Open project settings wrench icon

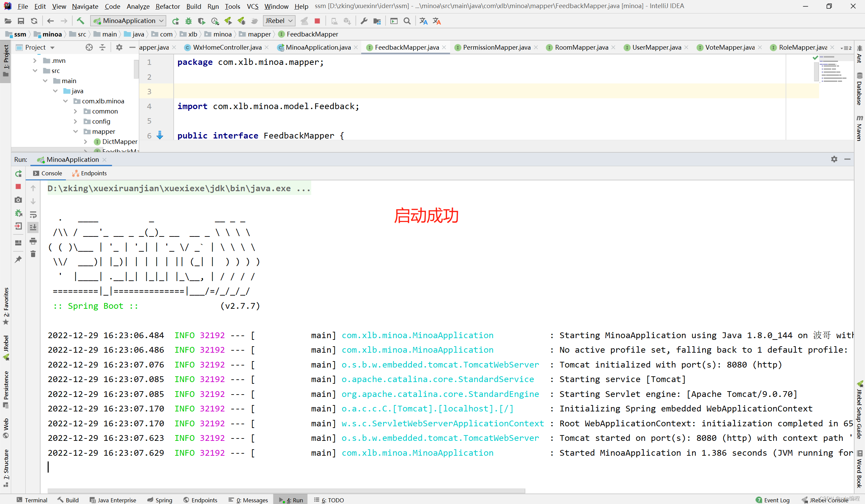(x=364, y=21)
